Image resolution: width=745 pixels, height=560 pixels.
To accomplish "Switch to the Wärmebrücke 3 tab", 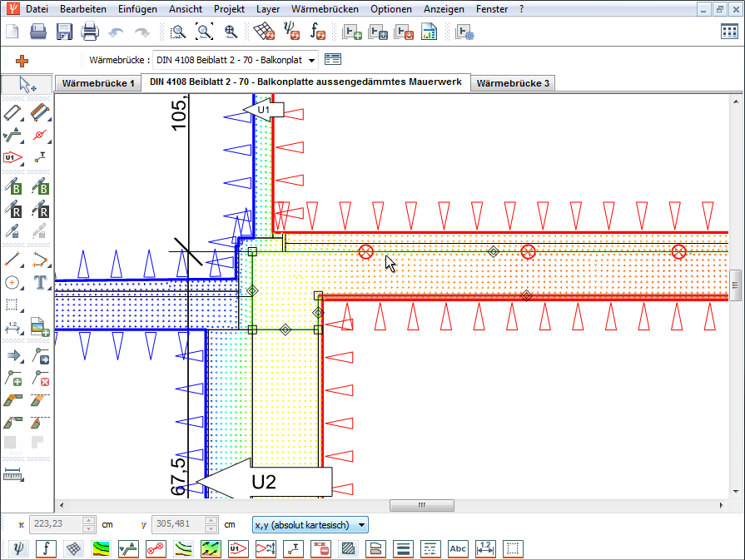I will point(513,83).
